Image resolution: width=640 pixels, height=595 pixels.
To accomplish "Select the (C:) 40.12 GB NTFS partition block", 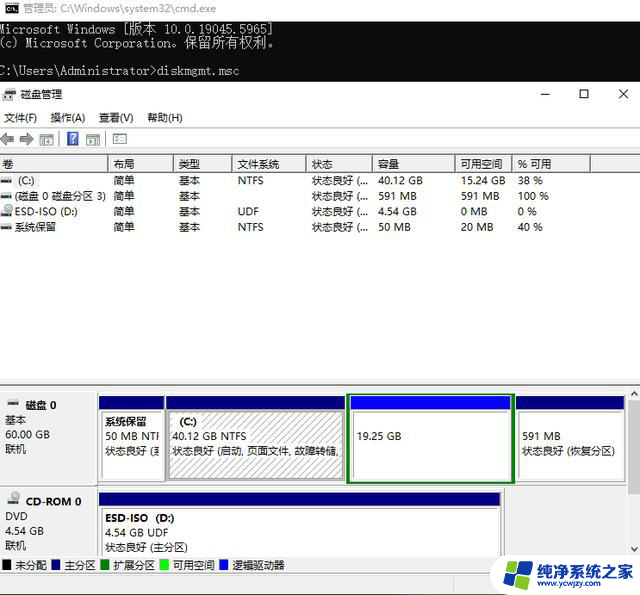I will (x=256, y=439).
